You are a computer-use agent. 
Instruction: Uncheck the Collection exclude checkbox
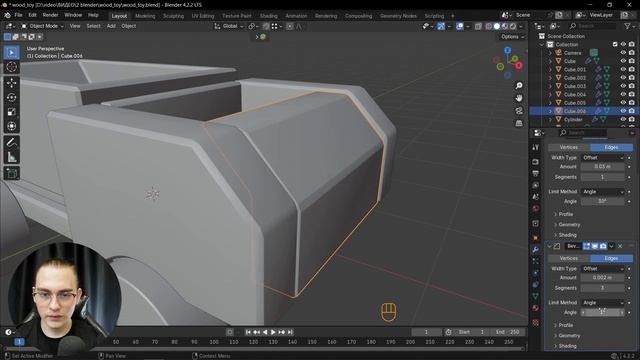coord(615,44)
